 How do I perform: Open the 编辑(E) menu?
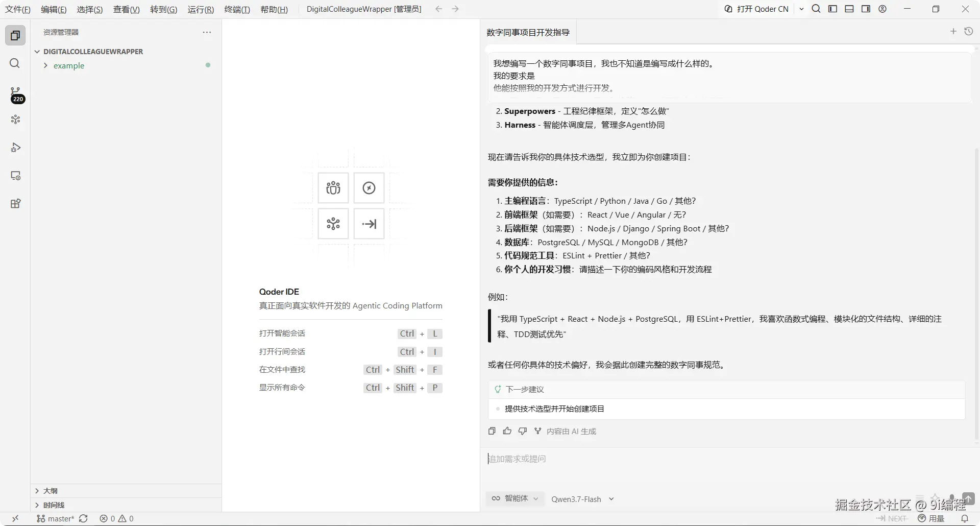pos(54,9)
